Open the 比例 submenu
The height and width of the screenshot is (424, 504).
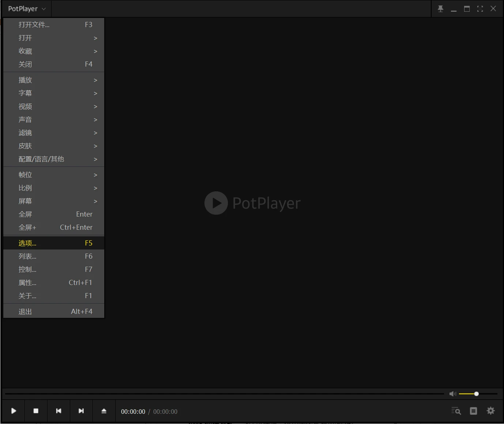pos(54,188)
